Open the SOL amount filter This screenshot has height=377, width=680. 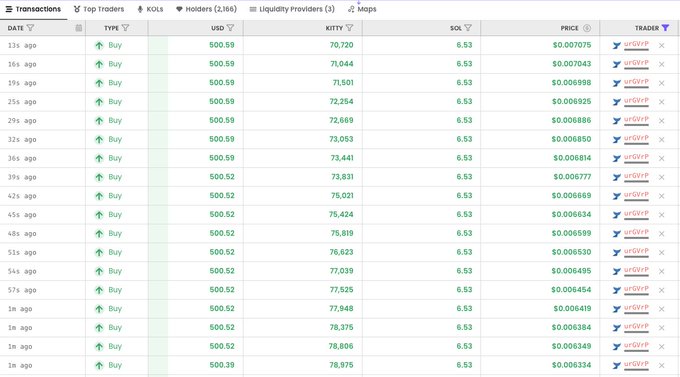pos(468,28)
